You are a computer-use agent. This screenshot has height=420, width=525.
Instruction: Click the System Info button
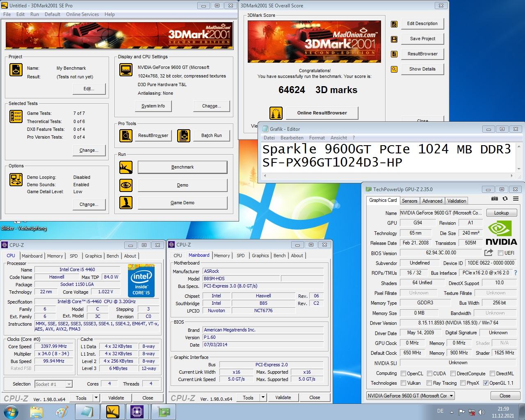click(x=153, y=106)
